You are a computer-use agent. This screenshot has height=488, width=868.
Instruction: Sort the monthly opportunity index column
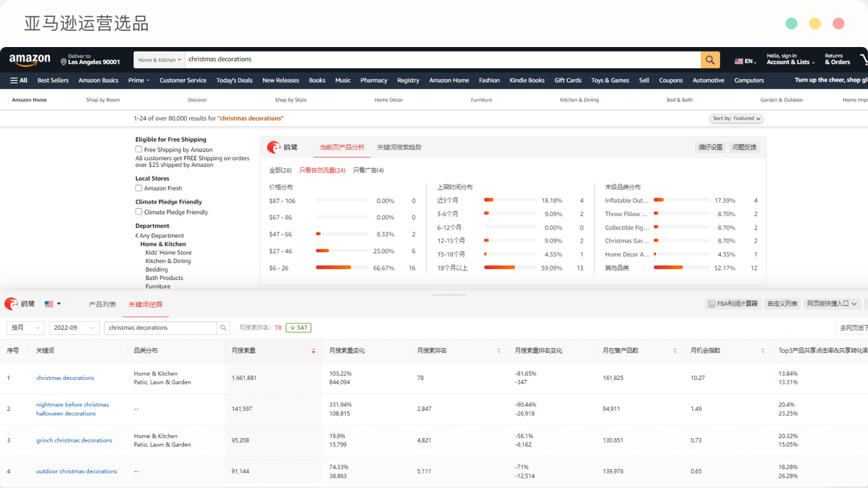763,351
